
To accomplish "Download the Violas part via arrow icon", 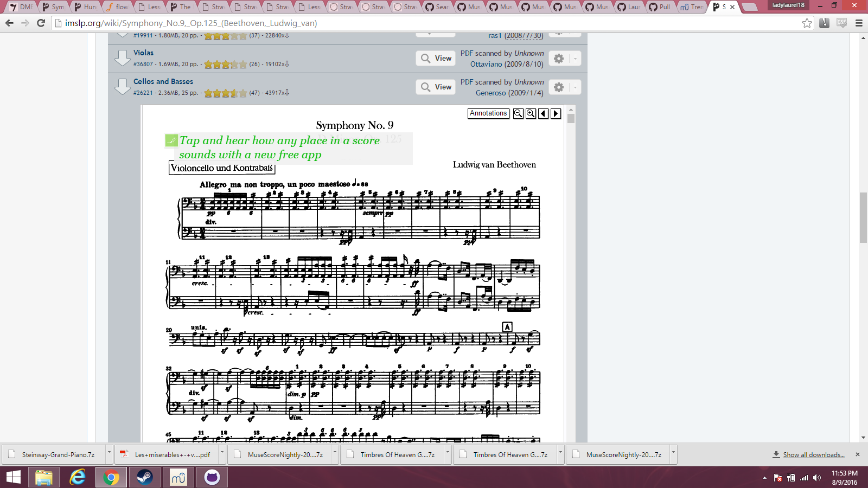I will (123, 58).
